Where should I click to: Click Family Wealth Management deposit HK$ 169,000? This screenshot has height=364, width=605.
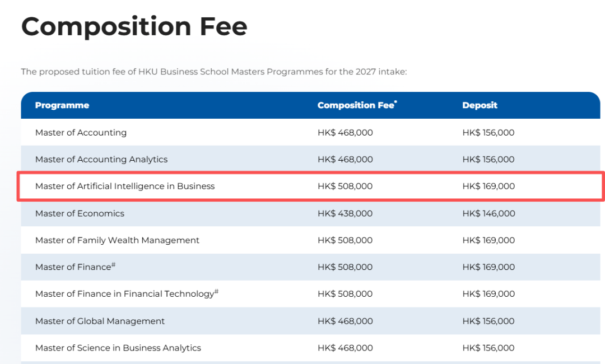pyautogui.click(x=488, y=240)
